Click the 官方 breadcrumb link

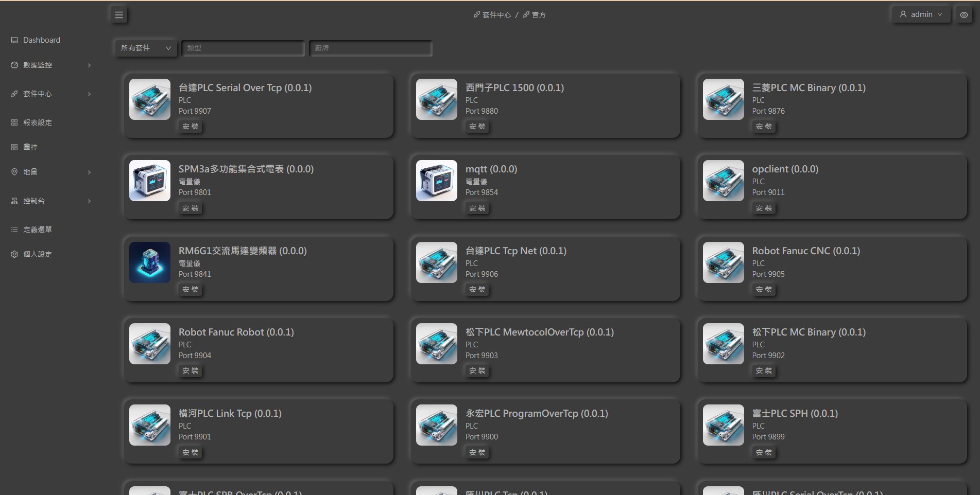tap(535, 15)
